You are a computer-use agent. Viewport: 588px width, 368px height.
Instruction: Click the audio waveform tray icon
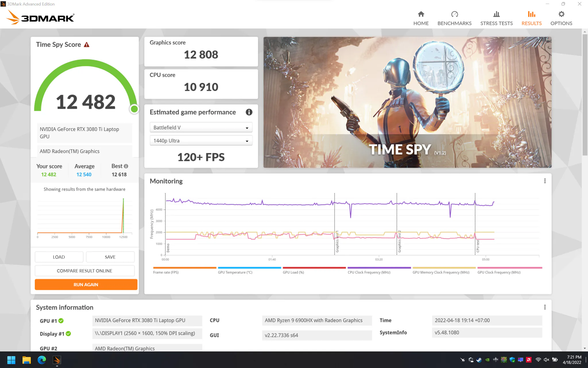pyautogui.click(x=496, y=360)
